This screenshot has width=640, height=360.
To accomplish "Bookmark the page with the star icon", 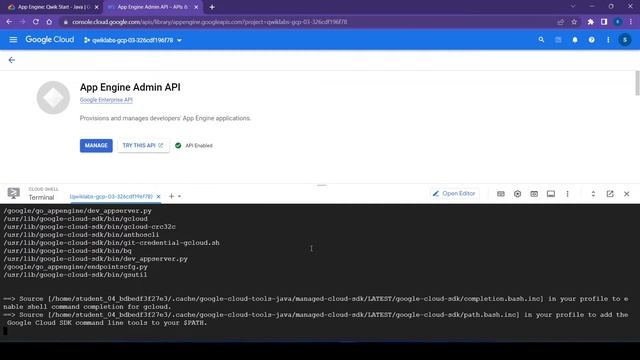I will (574, 22).
